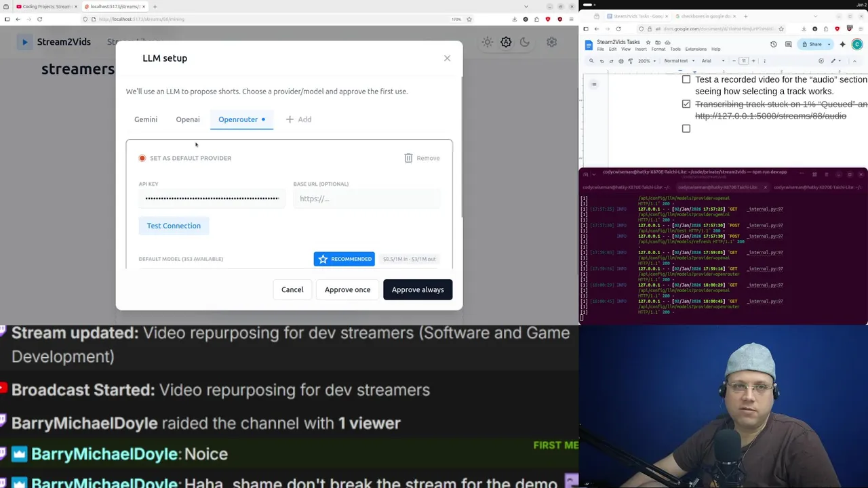Select the Docs paint format tool
868x488 pixels.
pyautogui.click(x=631, y=61)
